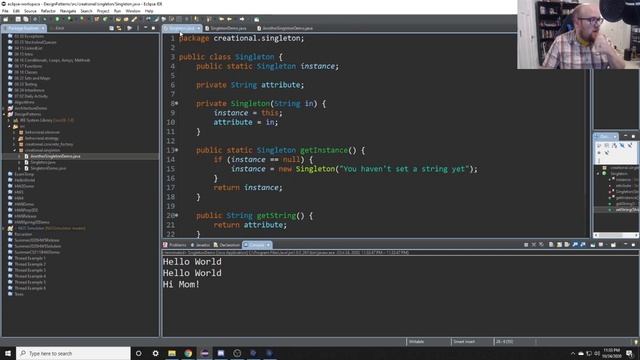
Task: Expand the SingletonDemo.java tree arrow
Action: pos(20,168)
